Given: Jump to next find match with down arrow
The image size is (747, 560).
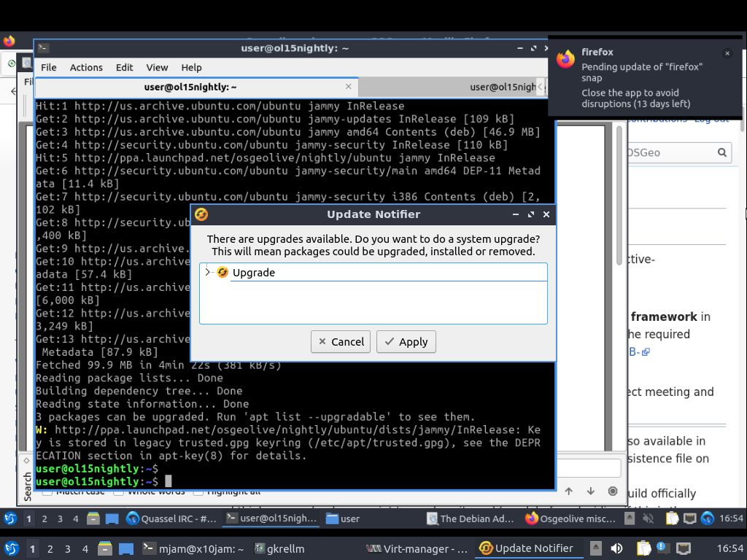Looking at the screenshot, I should 591,491.
